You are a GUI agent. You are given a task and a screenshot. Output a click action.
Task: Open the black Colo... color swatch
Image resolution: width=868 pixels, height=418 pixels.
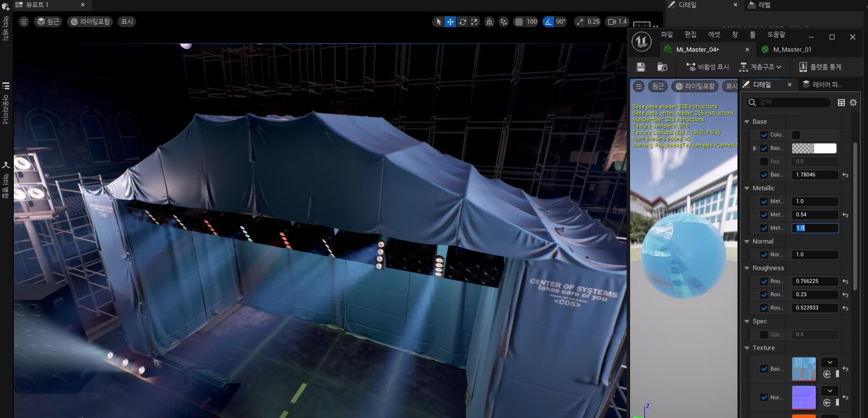click(x=796, y=135)
